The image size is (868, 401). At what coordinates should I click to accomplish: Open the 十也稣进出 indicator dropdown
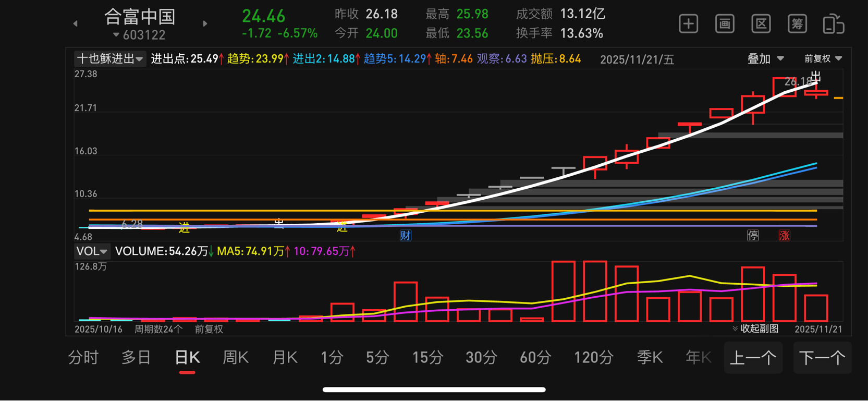point(109,59)
